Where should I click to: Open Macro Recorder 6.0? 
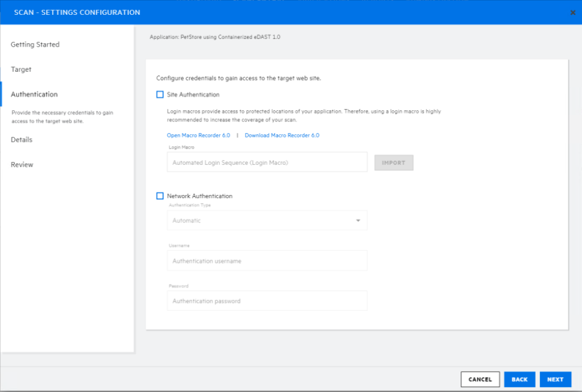(198, 135)
